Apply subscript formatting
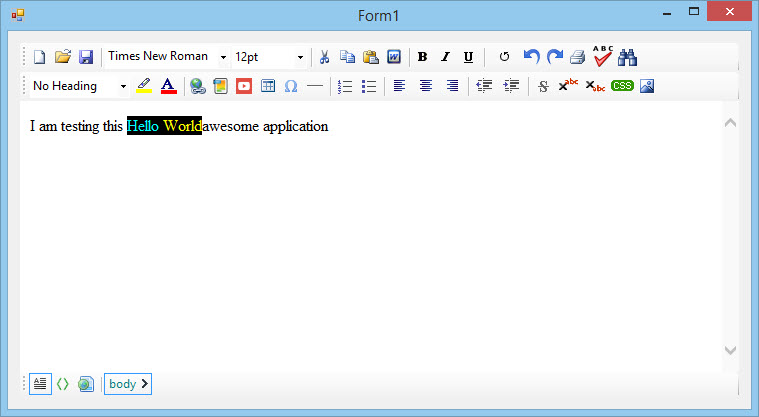This screenshot has width=759, height=417. tap(595, 86)
